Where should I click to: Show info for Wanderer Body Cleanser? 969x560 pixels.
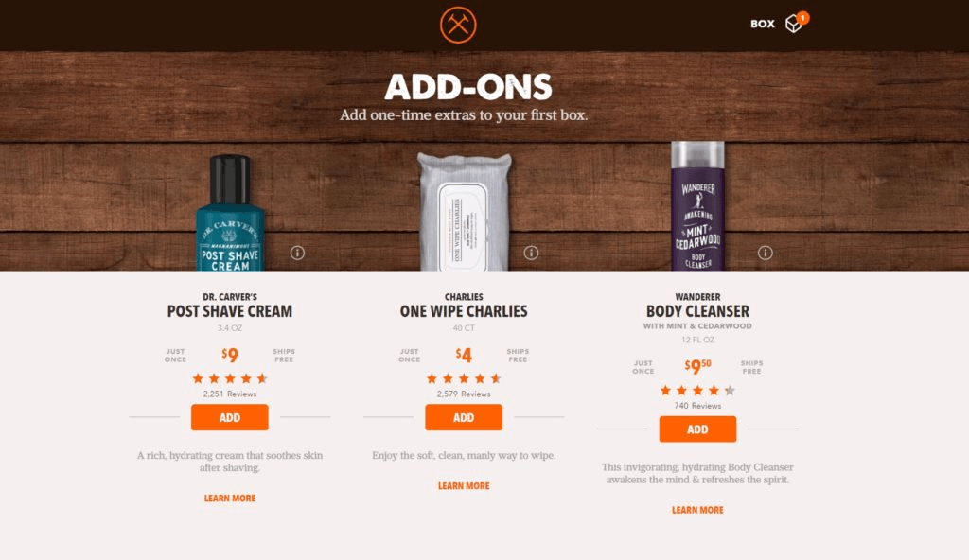click(x=765, y=253)
